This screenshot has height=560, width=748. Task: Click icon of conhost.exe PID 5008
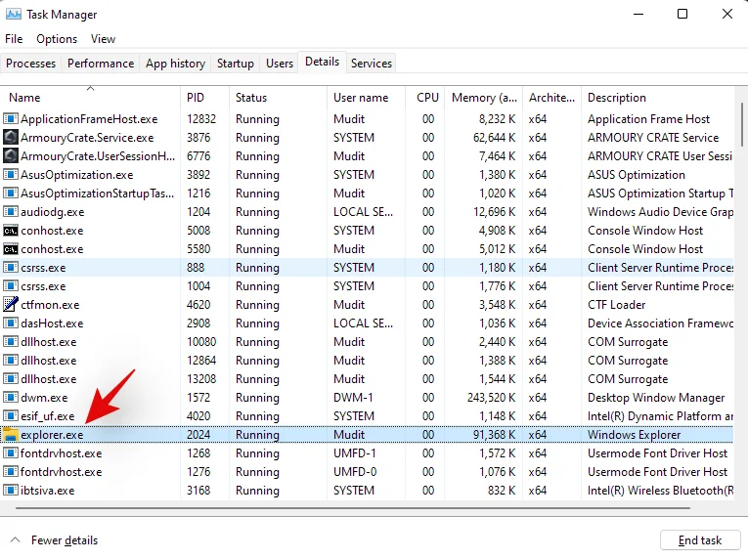pos(11,231)
